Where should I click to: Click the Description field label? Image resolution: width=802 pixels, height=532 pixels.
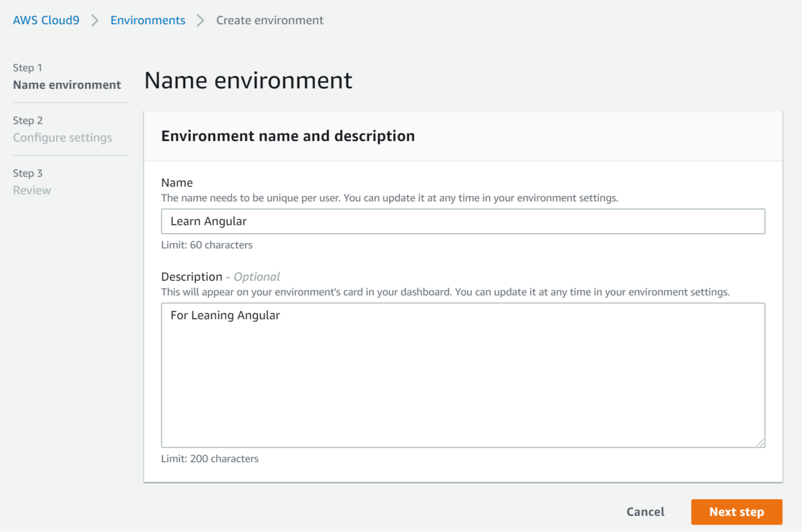191,277
